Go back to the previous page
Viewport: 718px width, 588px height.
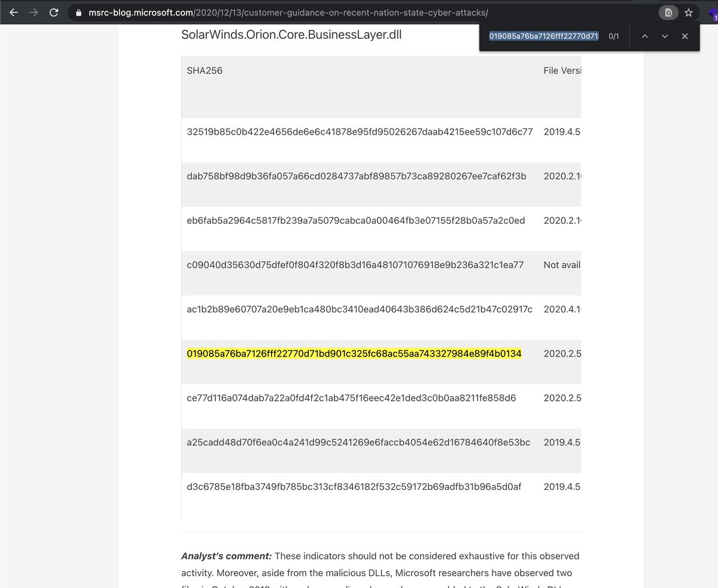pos(14,12)
